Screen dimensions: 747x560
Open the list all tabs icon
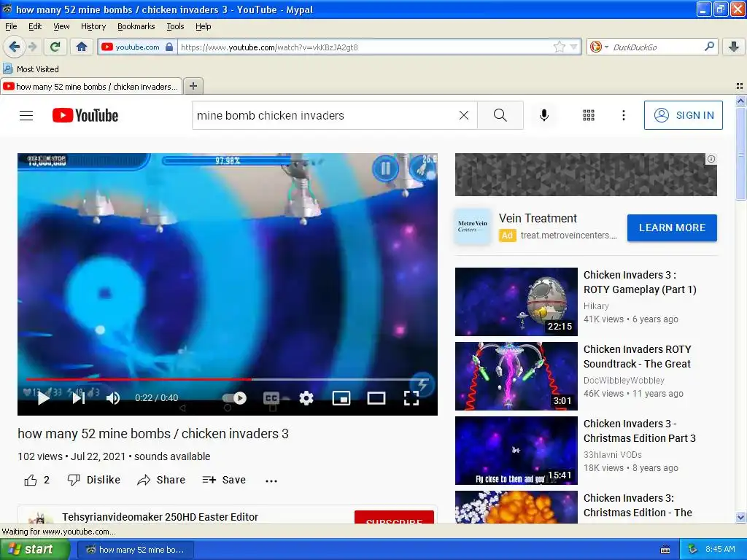(740, 86)
